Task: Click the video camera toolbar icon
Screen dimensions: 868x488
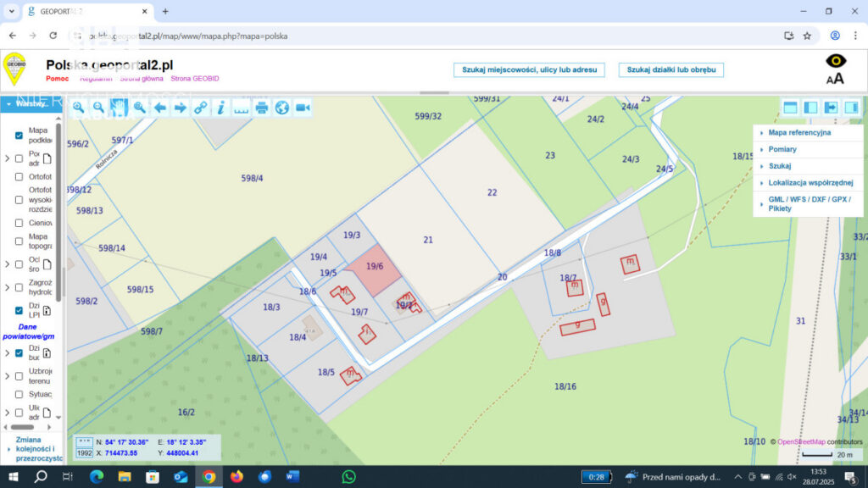Action: pyautogui.click(x=303, y=108)
